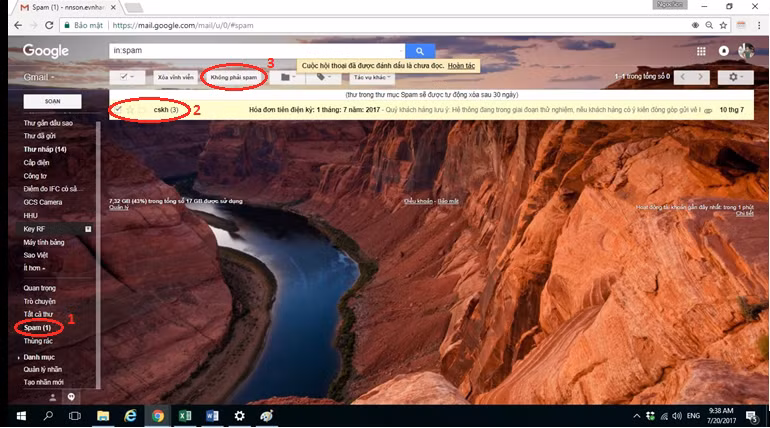Star the cskh email
The height and width of the screenshot is (428, 770).
pyautogui.click(x=130, y=110)
